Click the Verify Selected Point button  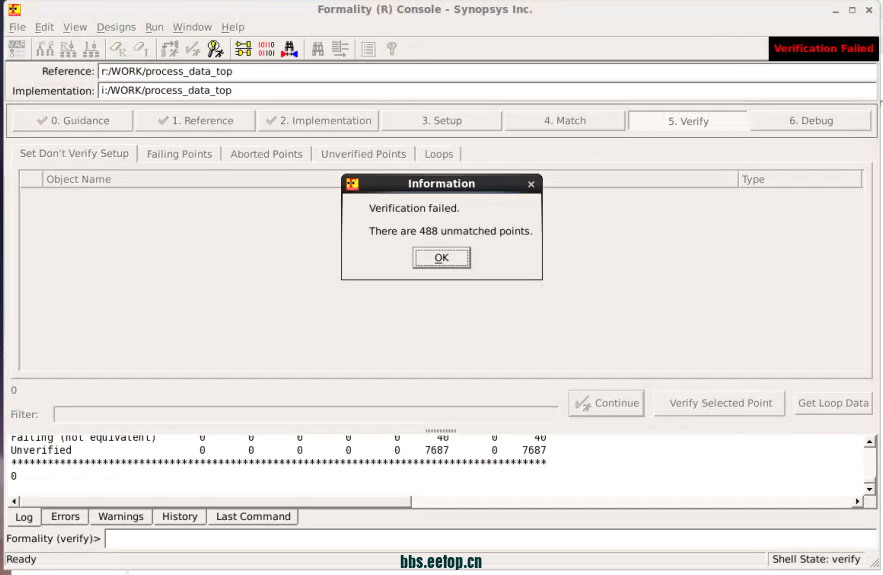[720, 403]
